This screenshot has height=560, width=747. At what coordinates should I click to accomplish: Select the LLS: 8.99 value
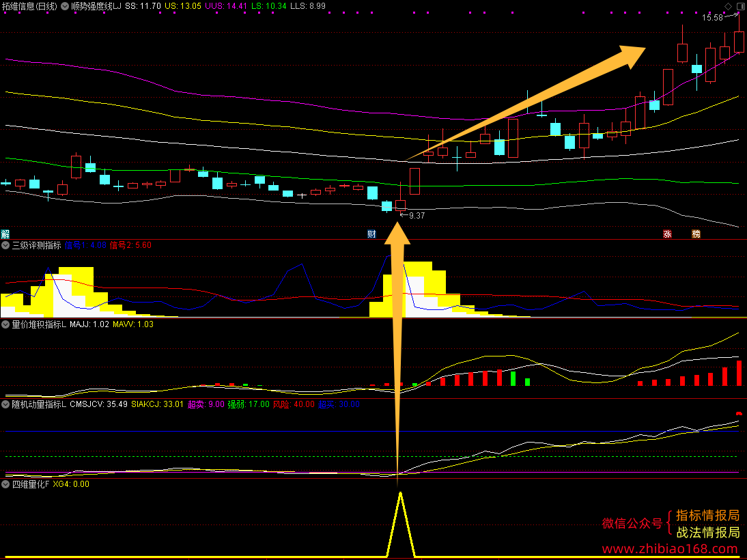click(x=308, y=6)
